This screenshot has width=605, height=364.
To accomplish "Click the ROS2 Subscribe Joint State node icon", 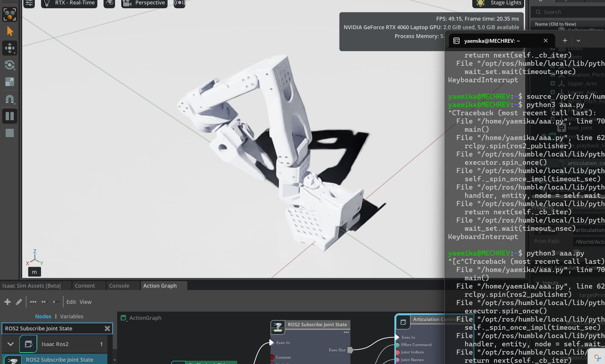I will click(x=278, y=327).
